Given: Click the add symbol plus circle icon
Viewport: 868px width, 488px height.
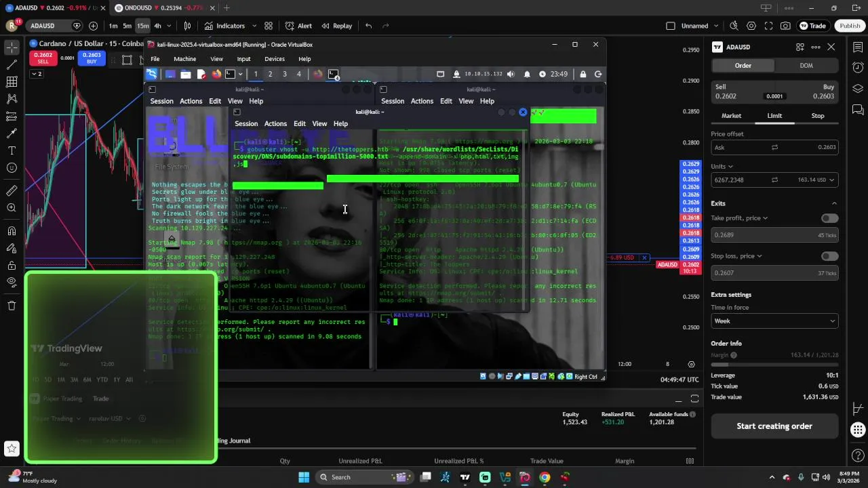Looking at the screenshot, I should coord(93,26).
